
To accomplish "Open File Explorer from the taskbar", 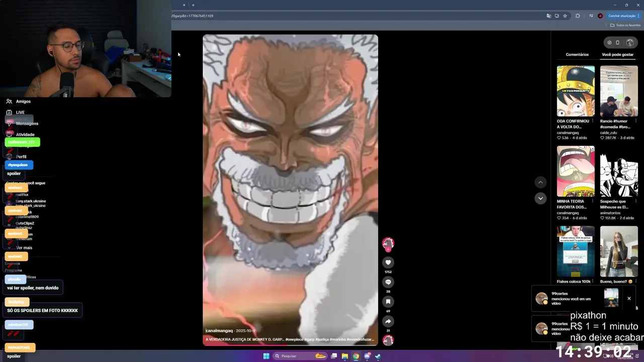I will point(345,356).
